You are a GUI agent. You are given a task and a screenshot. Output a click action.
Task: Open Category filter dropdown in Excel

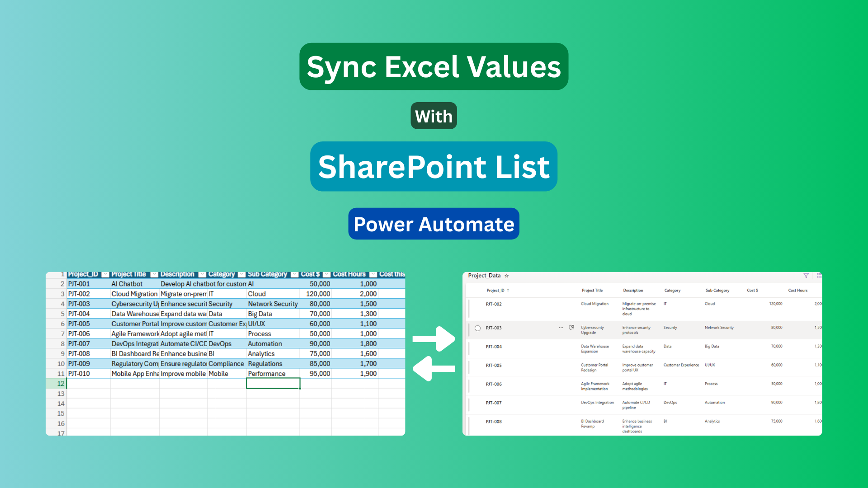[x=241, y=274]
